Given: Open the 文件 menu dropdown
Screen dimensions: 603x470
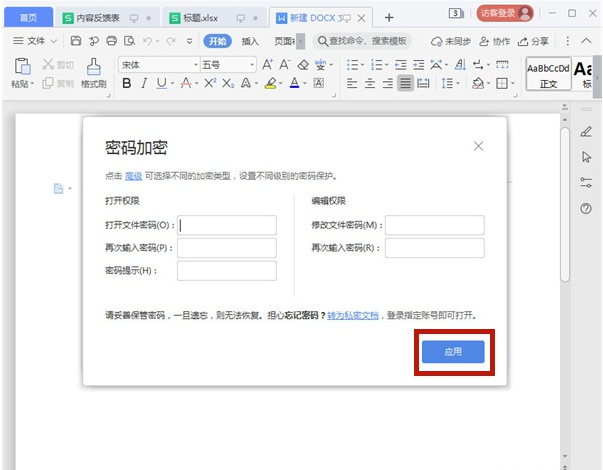Looking at the screenshot, I should [x=35, y=41].
